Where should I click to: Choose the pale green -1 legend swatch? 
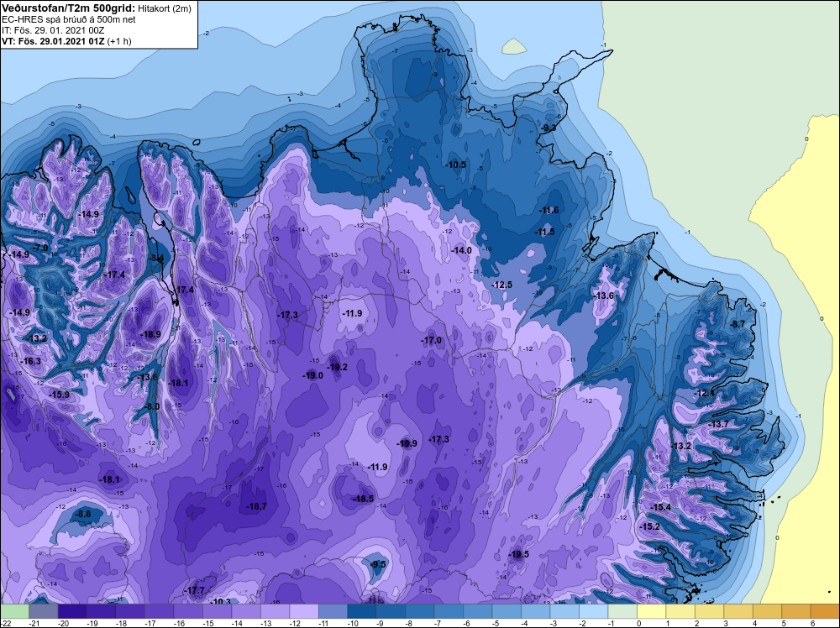click(622, 611)
